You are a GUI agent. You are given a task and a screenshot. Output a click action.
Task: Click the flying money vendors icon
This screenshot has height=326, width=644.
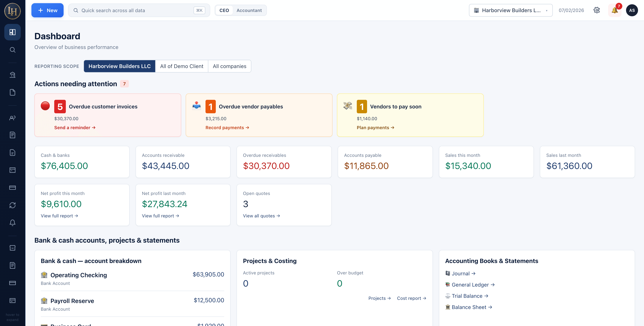click(x=348, y=106)
